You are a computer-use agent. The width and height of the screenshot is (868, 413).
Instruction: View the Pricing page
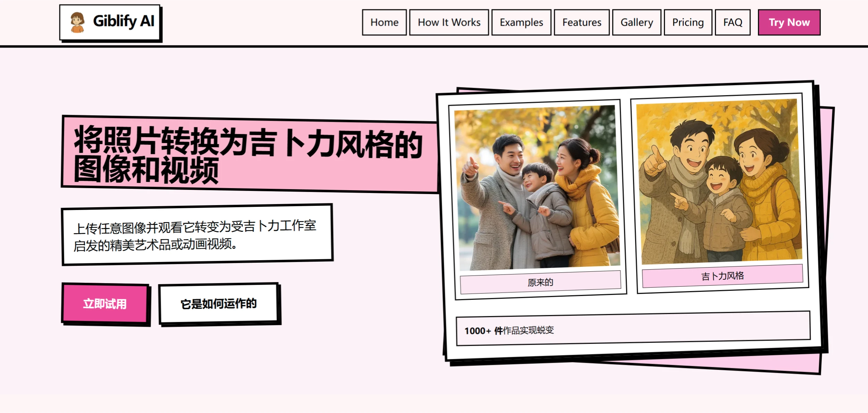tap(687, 22)
